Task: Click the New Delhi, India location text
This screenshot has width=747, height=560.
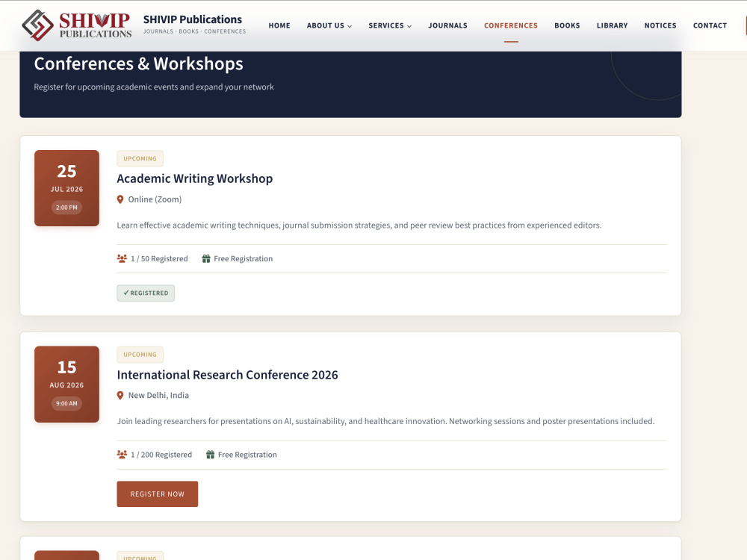Action: click(158, 396)
